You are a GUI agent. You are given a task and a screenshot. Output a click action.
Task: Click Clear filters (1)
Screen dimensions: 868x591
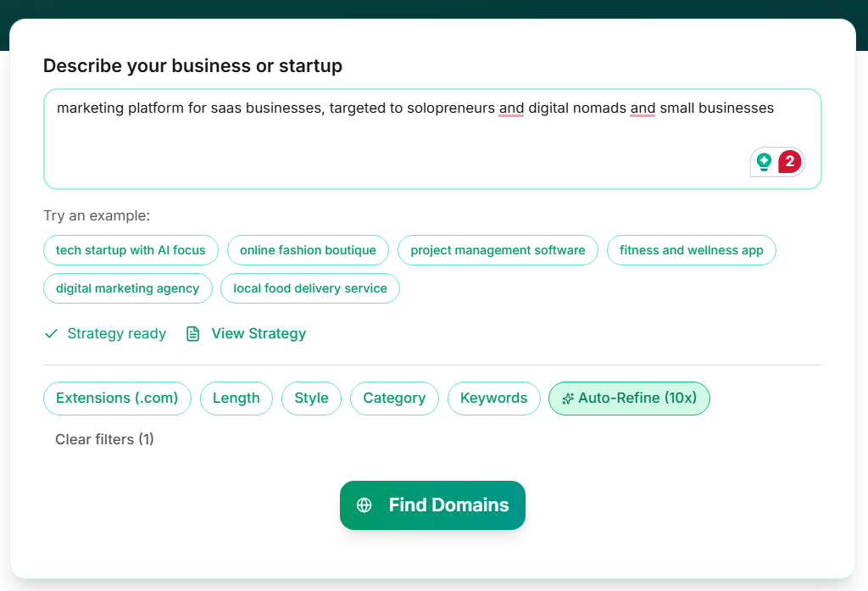104,439
